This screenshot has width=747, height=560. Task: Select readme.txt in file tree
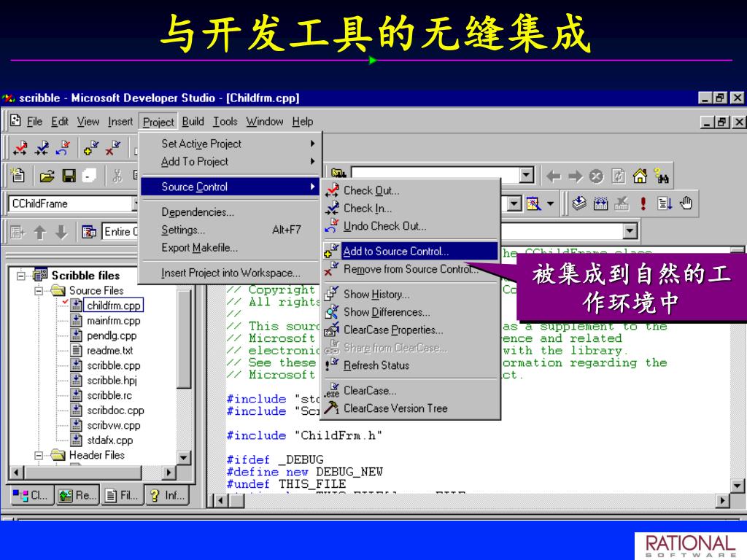click(x=109, y=351)
